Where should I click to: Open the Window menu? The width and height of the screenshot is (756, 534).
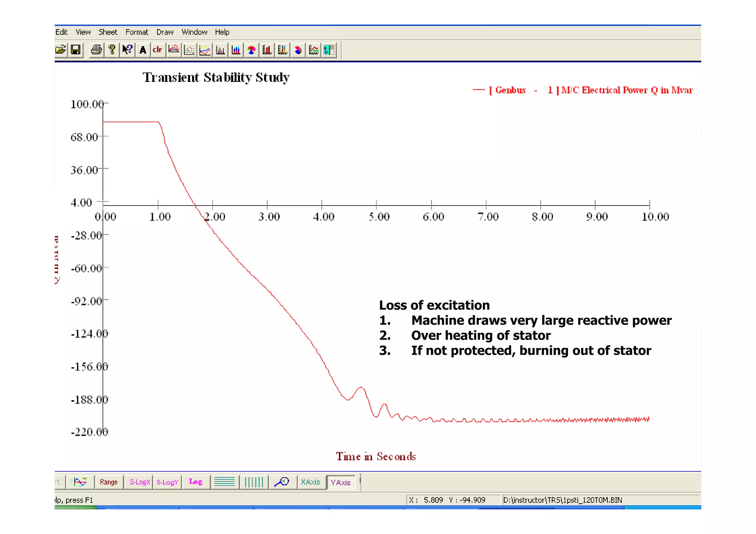point(194,32)
